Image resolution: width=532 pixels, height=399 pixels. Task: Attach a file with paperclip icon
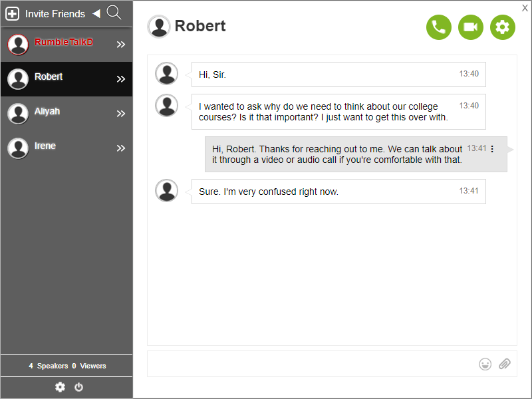pos(505,364)
